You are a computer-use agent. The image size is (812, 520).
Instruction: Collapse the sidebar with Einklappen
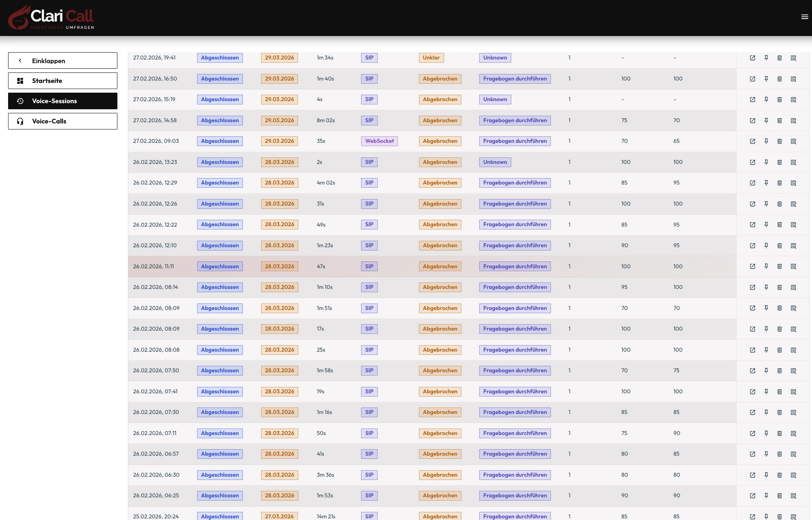(x=63, y=61)
